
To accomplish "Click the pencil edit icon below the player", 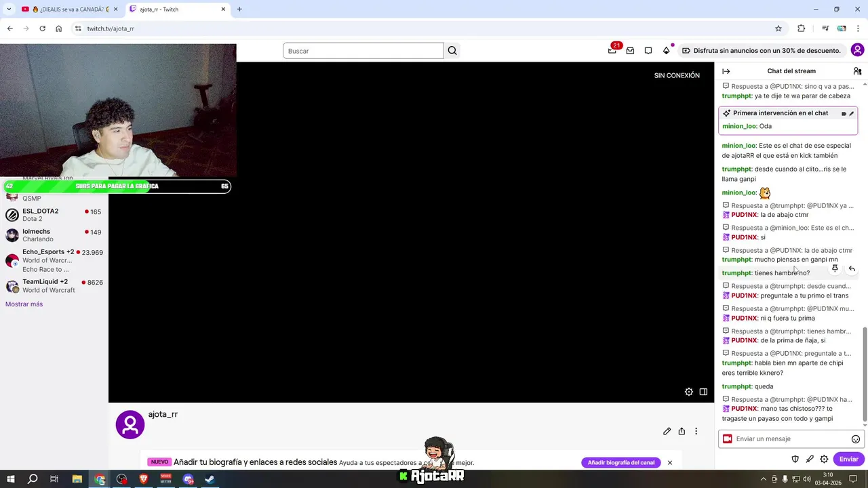I will tap(667, 431).
